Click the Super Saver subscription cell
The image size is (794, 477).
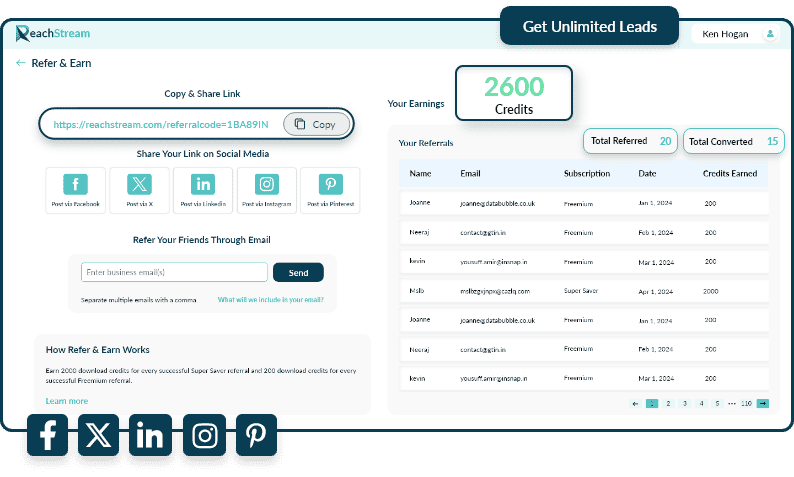point(581,291)
